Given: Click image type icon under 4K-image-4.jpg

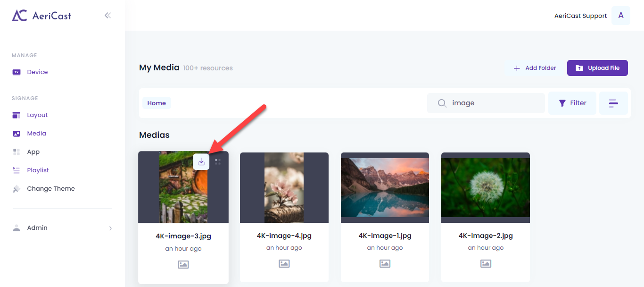Looking at the screenshot, I should click(284, 264).
